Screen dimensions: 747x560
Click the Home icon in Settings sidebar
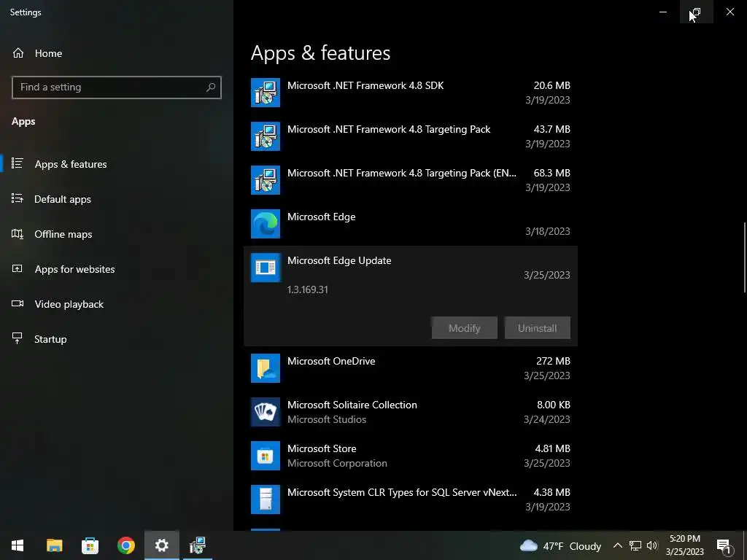click(x=18, y=52)
